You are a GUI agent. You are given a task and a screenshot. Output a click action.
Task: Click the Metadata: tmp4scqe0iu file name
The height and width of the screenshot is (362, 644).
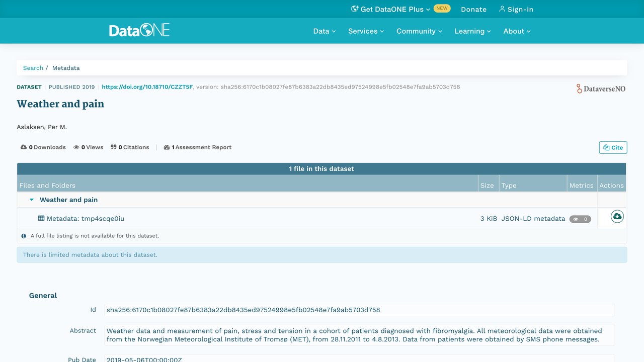(x=86, y=219)
